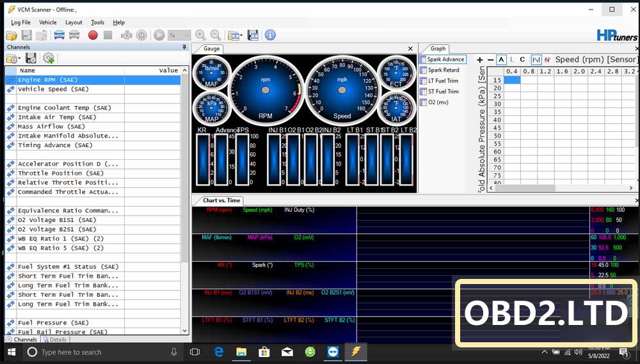Open Microsoft Edge from taskbar

[218, 352]
